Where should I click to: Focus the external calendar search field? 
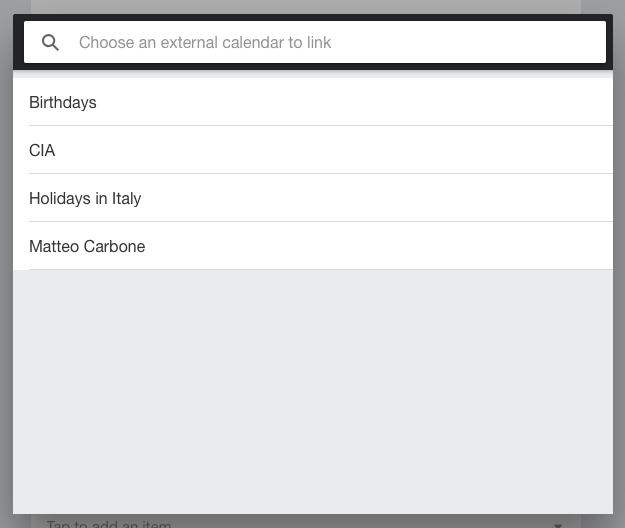tap(330, 43)
